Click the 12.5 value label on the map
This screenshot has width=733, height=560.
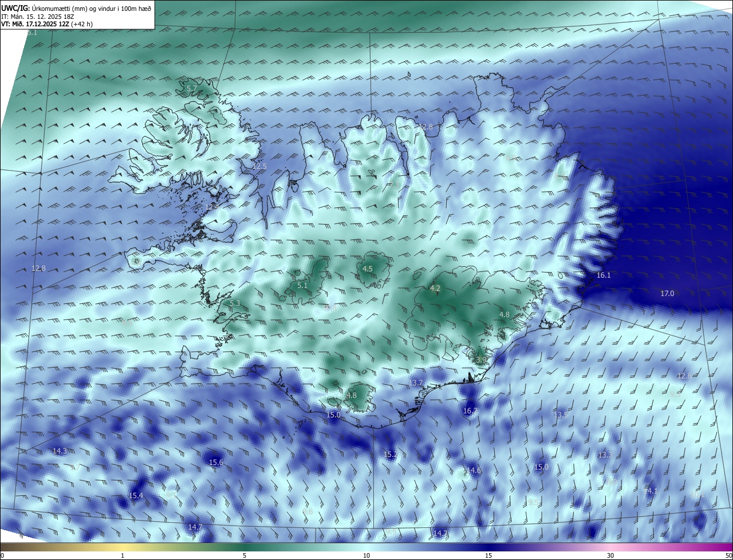coord(260,166)
